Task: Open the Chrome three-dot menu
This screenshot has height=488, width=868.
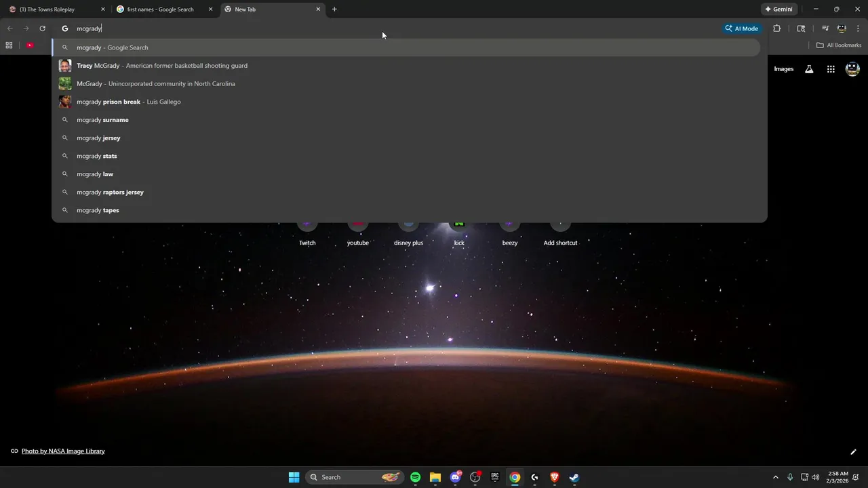Action: [859, 28]
